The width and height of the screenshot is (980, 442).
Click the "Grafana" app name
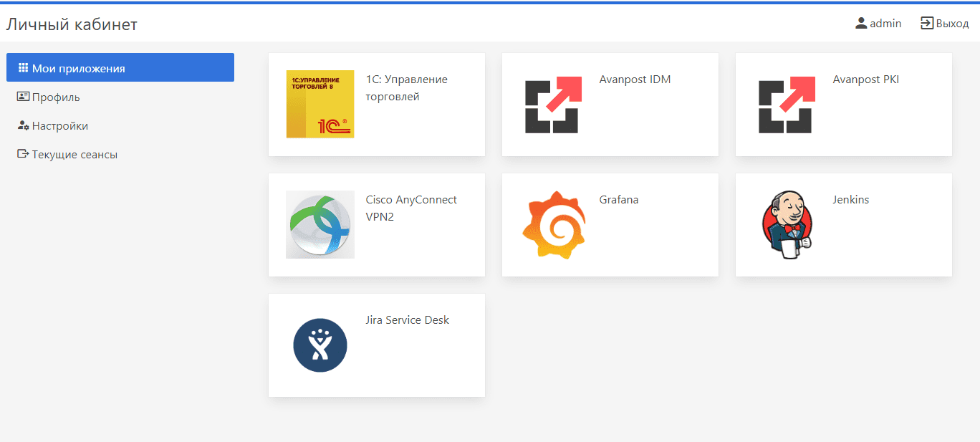click(x=619, y=200)
